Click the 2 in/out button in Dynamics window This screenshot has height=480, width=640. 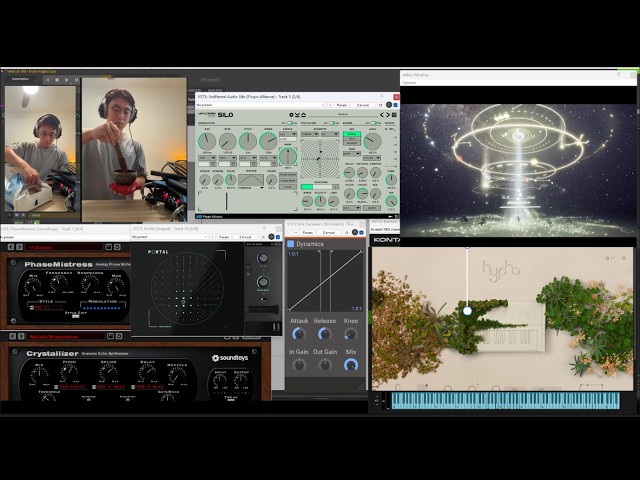(x=328, y=232)
